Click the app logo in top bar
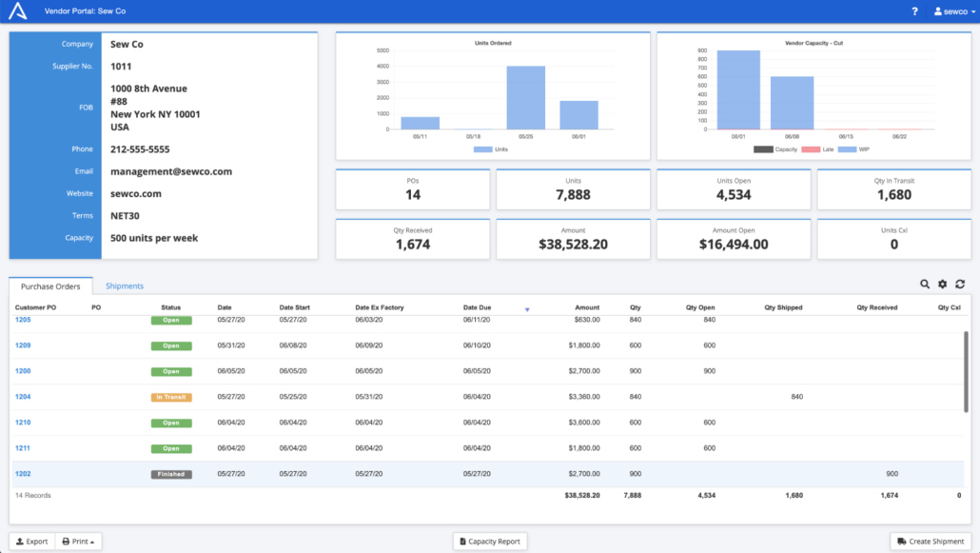Viewport: 980px width, 553px height. pos(18,11)
